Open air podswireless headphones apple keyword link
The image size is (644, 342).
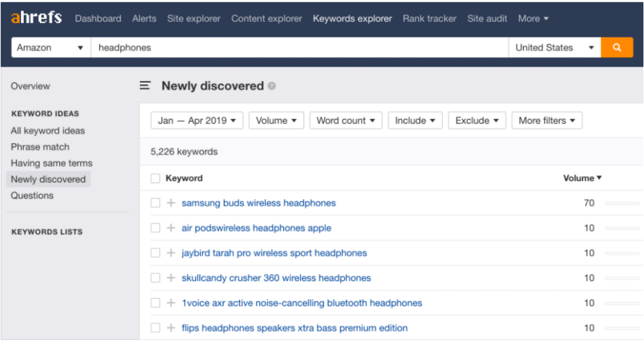click(257, 228)
